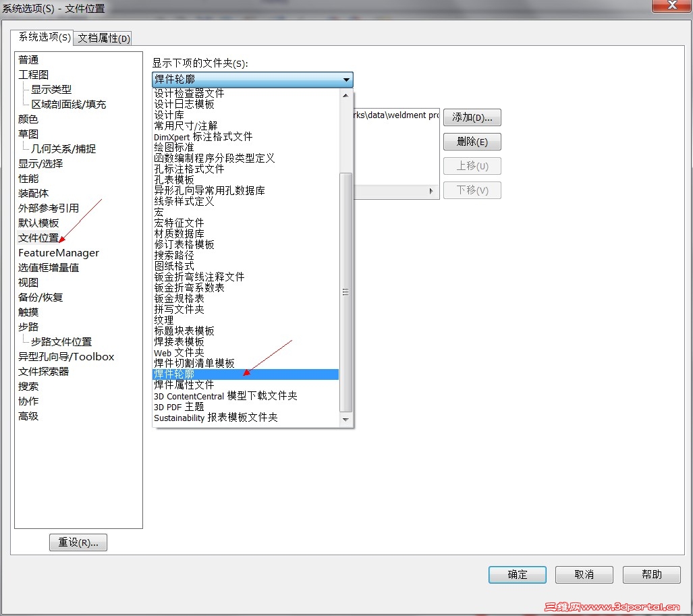Open the 备份/恢复 settings page
This screenshot has width=693, height=616.
click(x=42, y=297)
